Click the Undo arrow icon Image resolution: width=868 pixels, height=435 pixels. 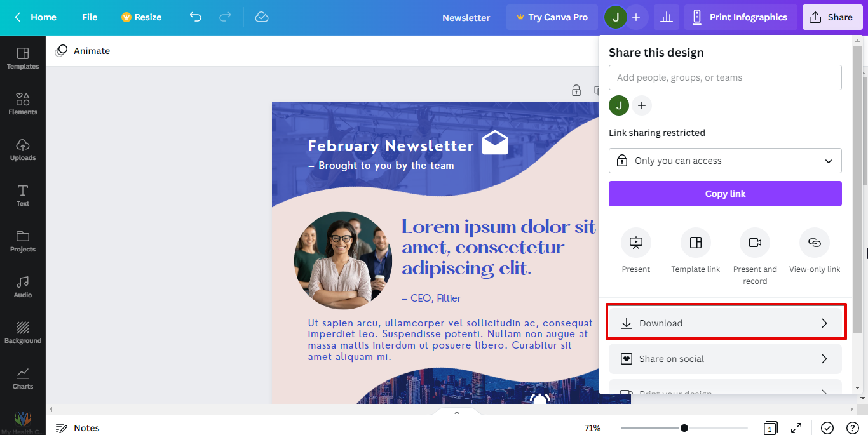[195, 17]
